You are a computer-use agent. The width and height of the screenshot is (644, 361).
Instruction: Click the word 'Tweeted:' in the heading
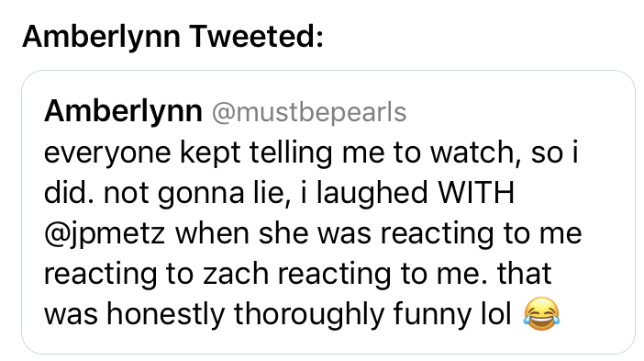click(x=257, y=37)
